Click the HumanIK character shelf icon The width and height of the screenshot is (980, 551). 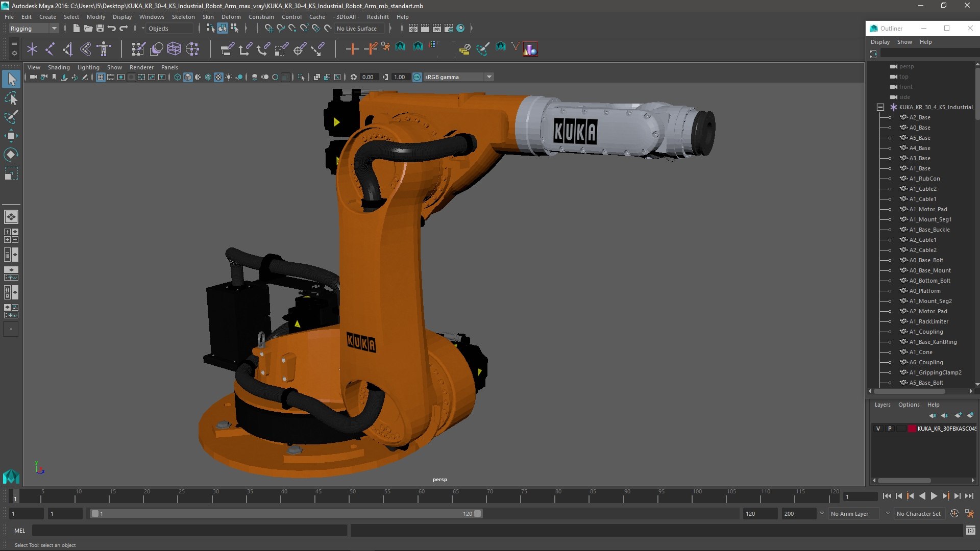click(x=104, y=49)
